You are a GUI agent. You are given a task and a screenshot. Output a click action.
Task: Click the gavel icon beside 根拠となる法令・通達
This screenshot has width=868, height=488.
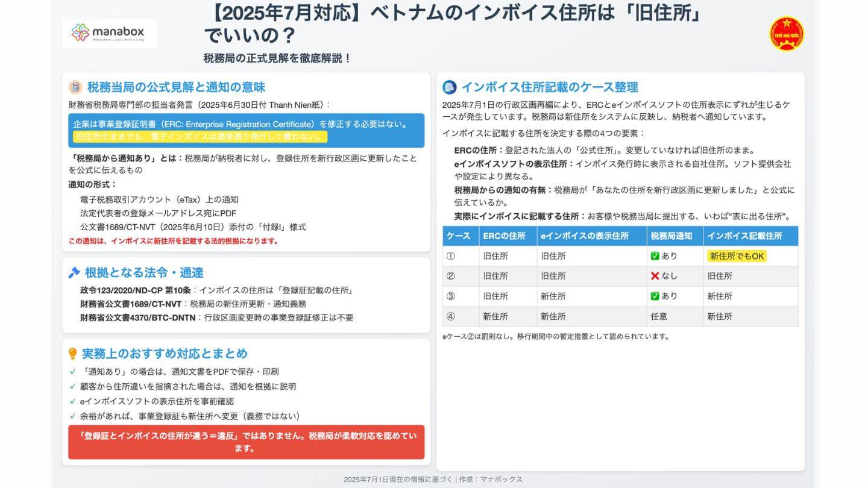75,273
